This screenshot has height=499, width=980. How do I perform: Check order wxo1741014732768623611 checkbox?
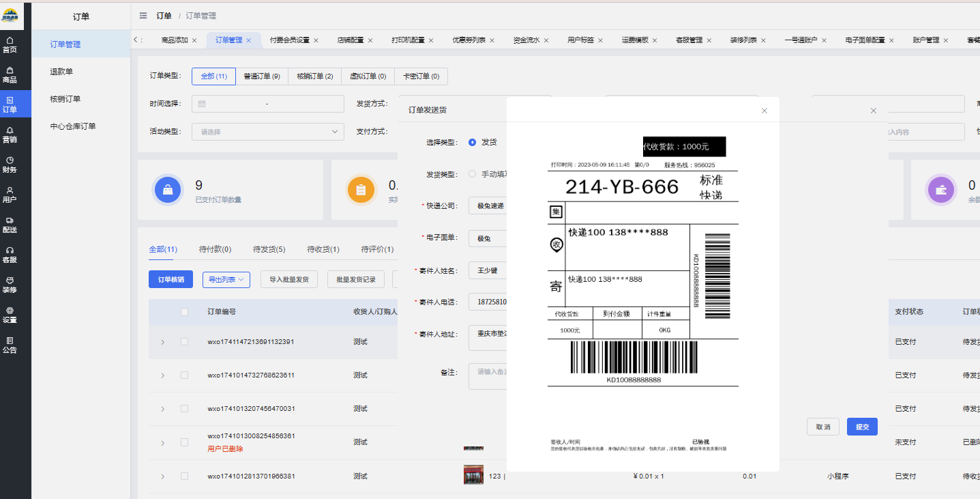(x=184, y=375)
